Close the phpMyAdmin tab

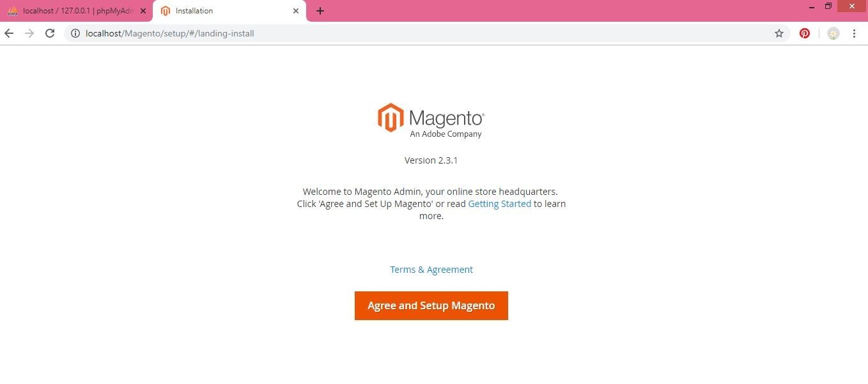click(143, 11)
